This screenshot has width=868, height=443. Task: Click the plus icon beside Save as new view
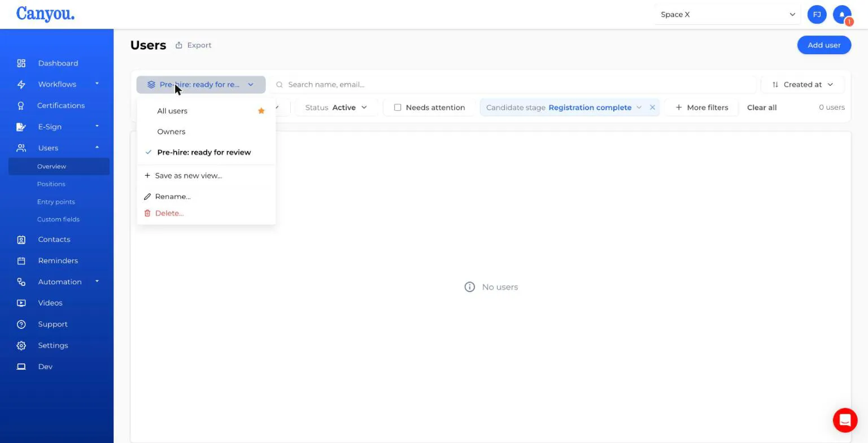click(x=147, y=176)
